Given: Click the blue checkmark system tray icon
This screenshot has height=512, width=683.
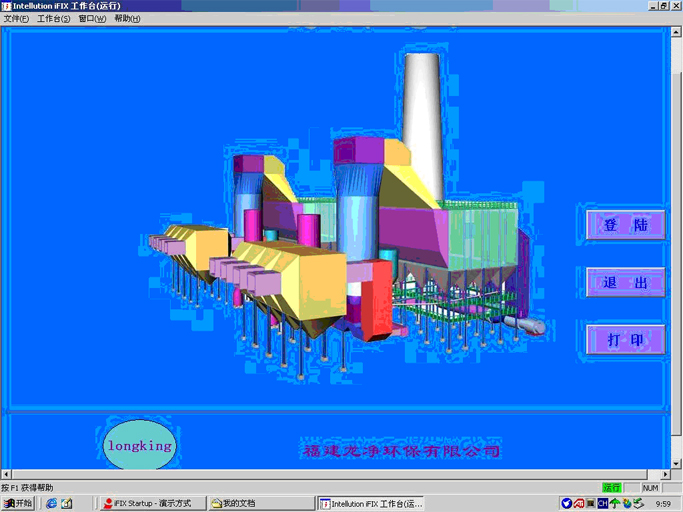Looking at the screenshot, I should 566,503.
